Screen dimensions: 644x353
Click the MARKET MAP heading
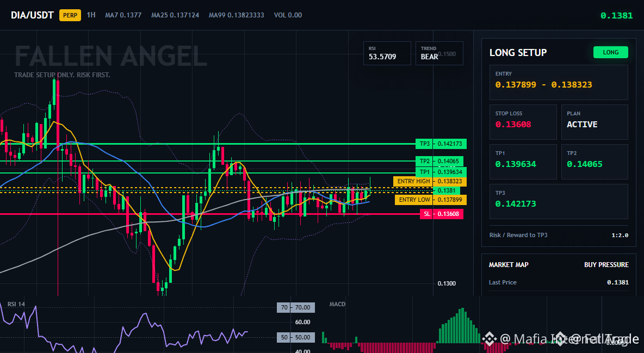click(509, 265)
